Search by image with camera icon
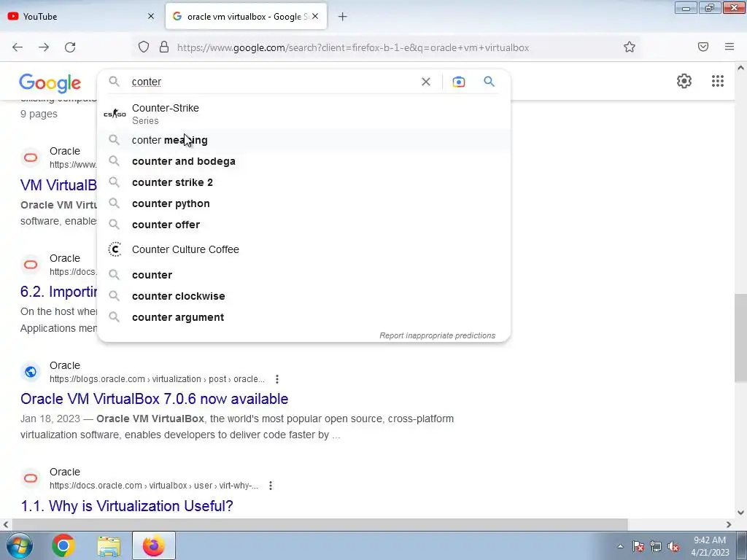 459,82
